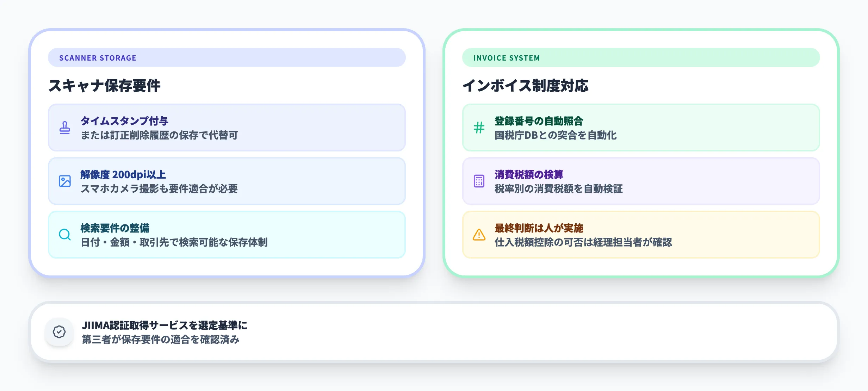Screen dimensions: 868x391
Task: Open the 検索要件の整備 card title
Action: pyautogui.click(x=115, y=228)
